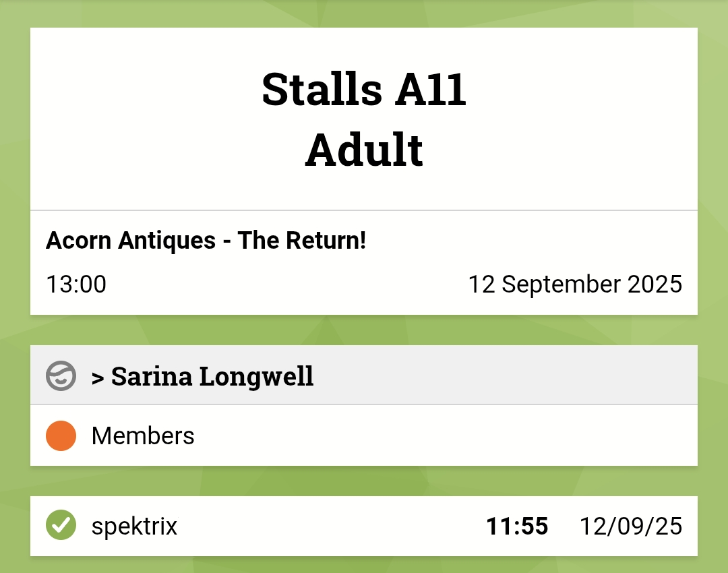This screenshot has height=573, width=728.
Task: Click the spektrix scan entry label
Action: pos(134,526)
